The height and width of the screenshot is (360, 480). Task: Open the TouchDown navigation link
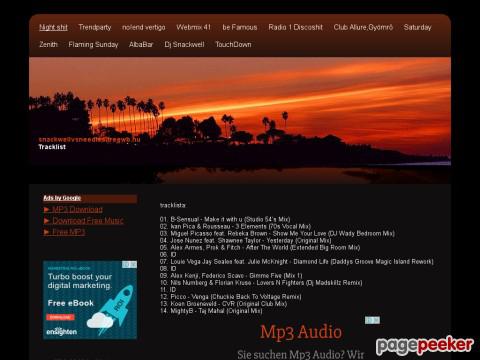(x=233, y=44)
